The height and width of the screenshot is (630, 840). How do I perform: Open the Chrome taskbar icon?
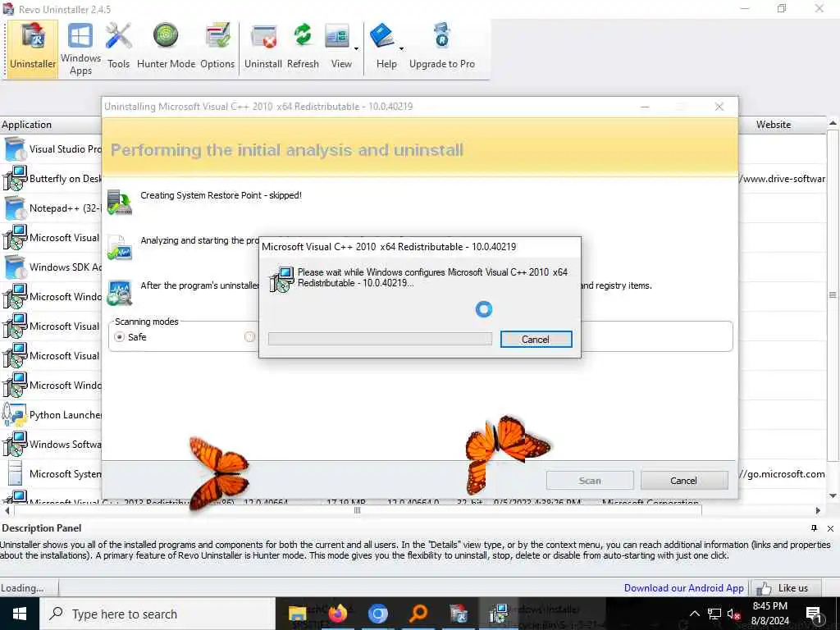pos(377,614)
